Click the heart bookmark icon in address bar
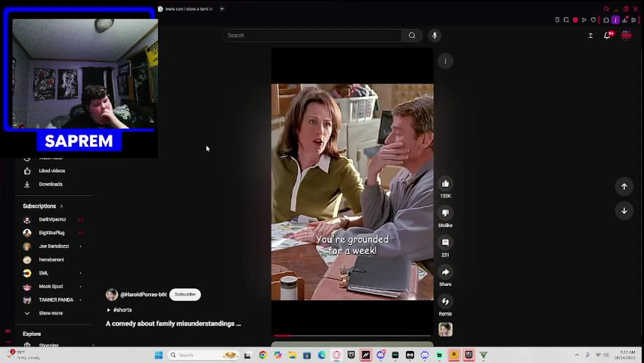 click(593, 20)
